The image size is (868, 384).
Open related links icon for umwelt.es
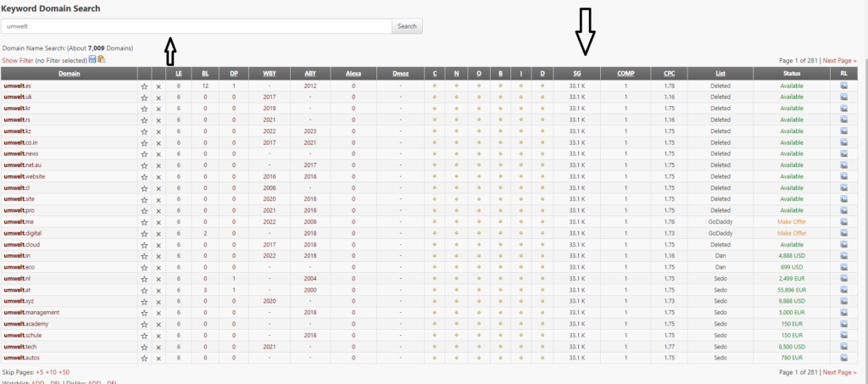[x=843, y=86]
